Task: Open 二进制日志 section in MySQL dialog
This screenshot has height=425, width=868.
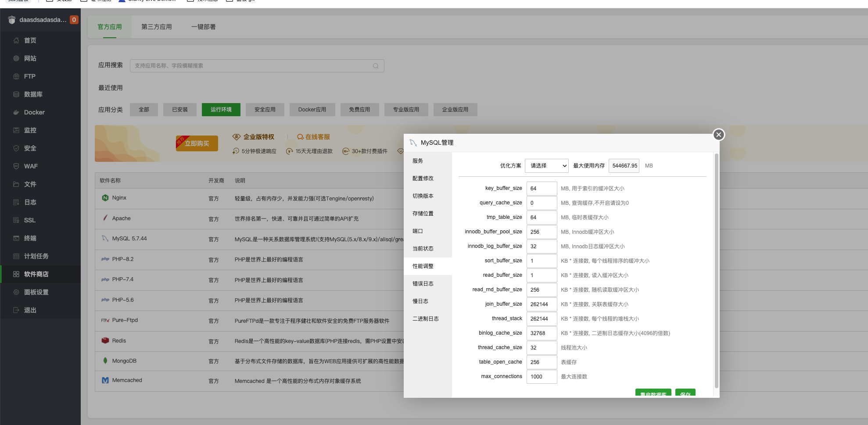Action: (428, 319)
